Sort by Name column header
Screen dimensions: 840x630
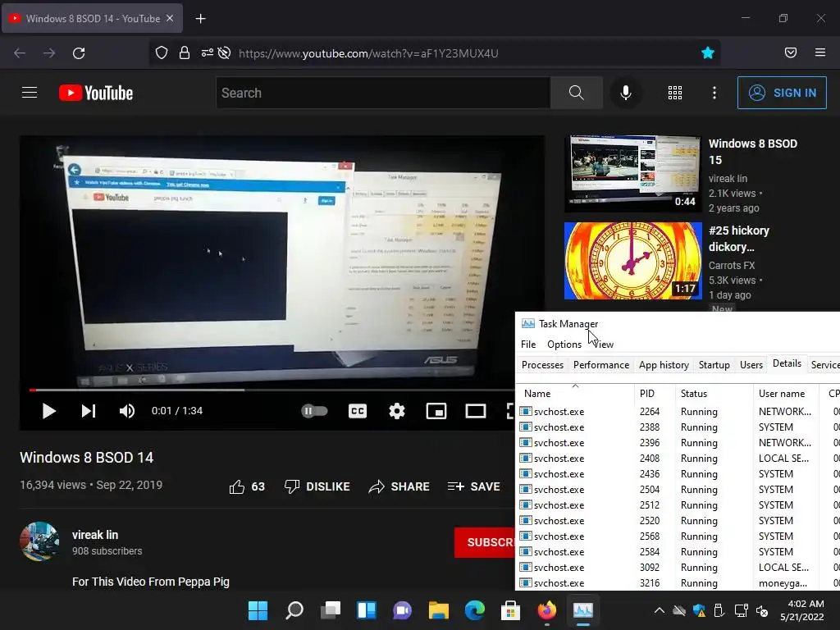pyautogui.click(x=575, y=393)
